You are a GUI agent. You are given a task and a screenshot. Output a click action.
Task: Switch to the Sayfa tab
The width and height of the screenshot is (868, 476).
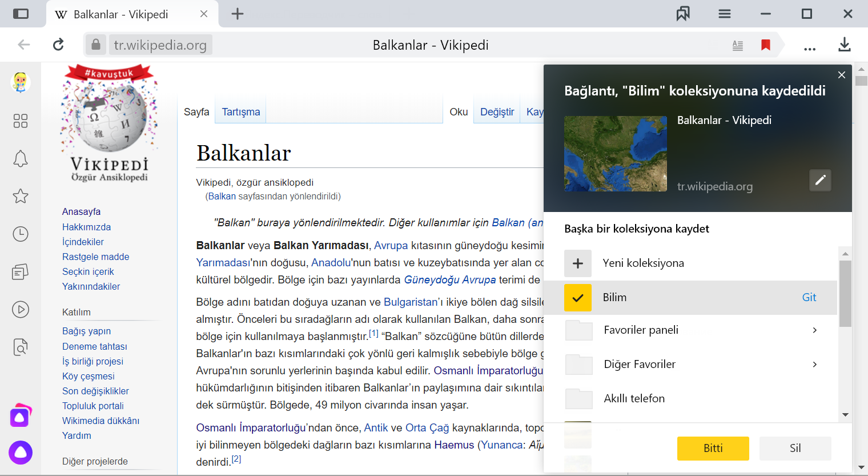tap(196, 112)
